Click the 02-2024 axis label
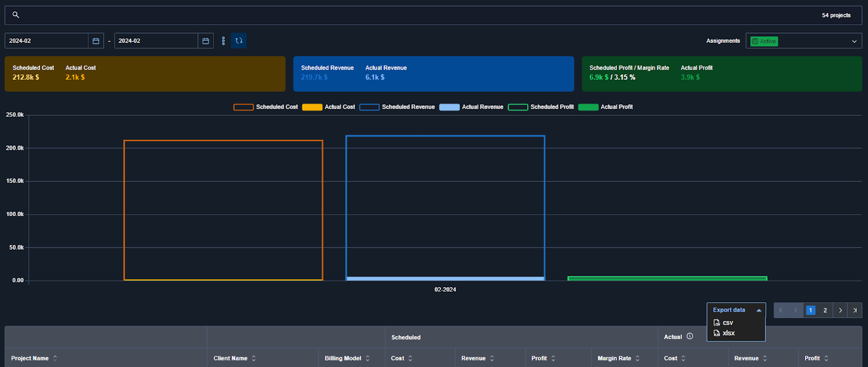This screenshot has width=868, height=367. click(x=445, y=289)
